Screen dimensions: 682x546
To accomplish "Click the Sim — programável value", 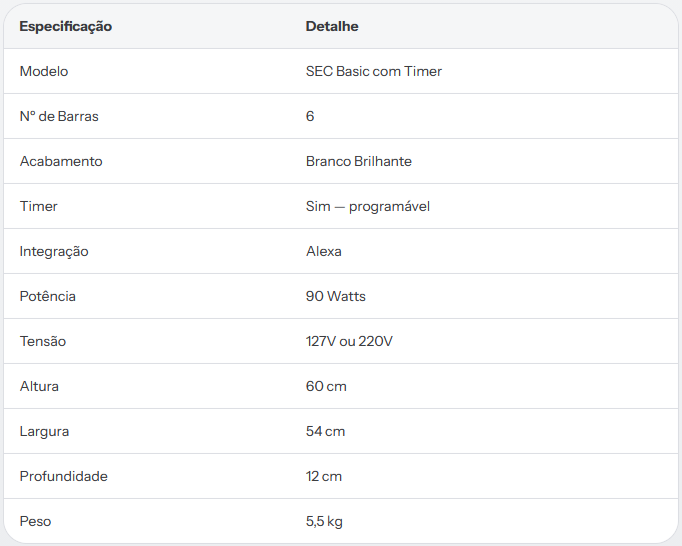I will [368, 206].
